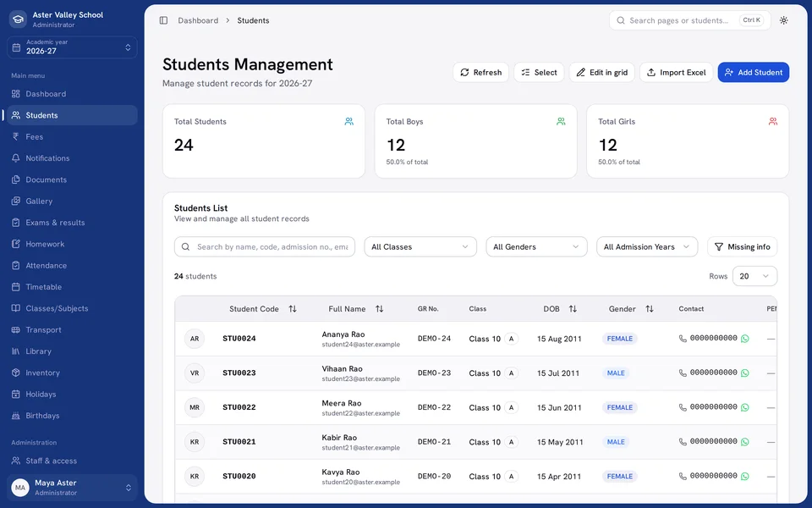Click the Refresh button
This screenshot has height=508, width=812.
480,72
